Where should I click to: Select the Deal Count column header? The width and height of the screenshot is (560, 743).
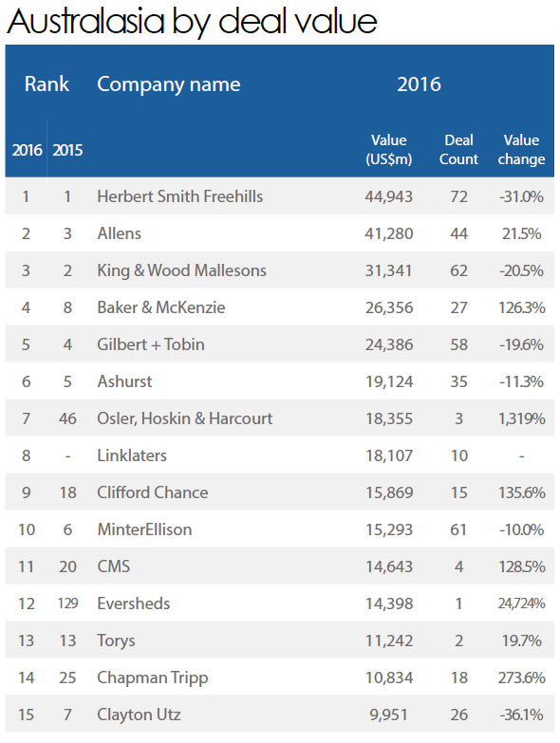click(x=458, y=150)
